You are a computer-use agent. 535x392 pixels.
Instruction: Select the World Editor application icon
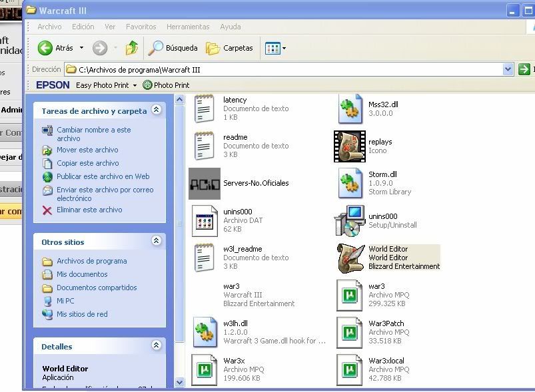click(350, 258)
